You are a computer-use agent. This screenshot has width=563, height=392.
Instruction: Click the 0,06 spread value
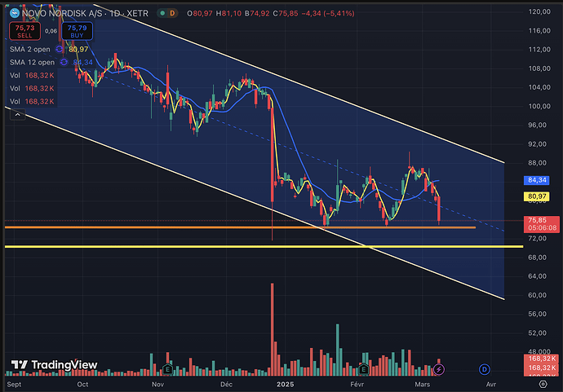click(51, 31)
